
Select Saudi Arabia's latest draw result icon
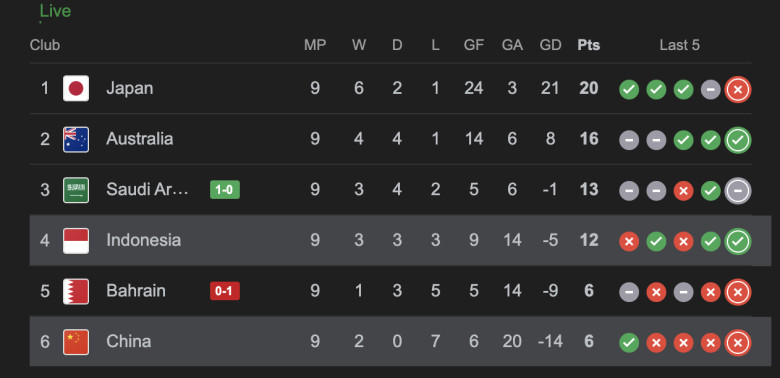[x=738, y=191]
